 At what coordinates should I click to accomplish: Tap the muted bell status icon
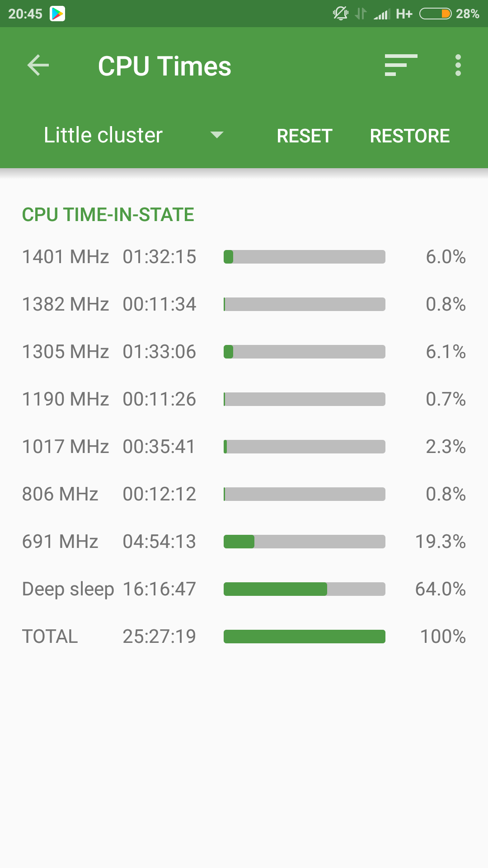click(340, 14)
